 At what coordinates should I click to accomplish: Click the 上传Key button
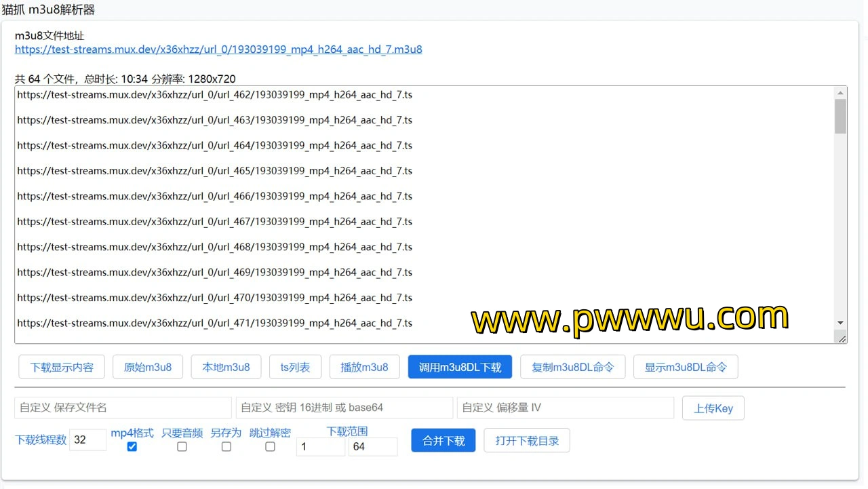coord(713,408)
